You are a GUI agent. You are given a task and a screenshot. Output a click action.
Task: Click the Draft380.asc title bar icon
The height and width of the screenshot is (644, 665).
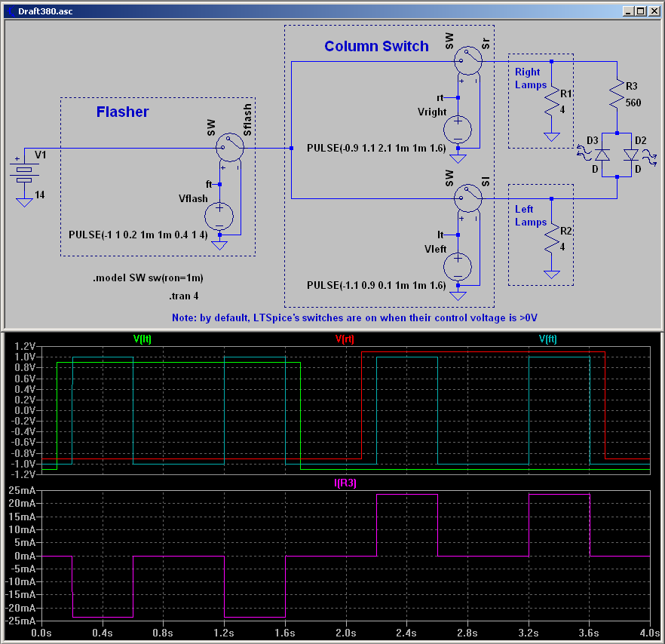tap(11, 11)
